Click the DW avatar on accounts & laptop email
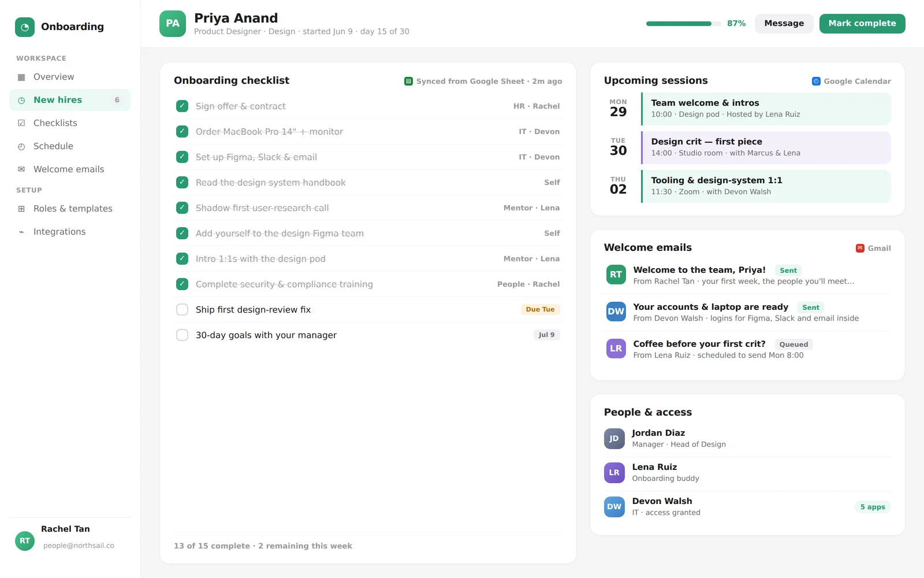 (x=616, y=312)
